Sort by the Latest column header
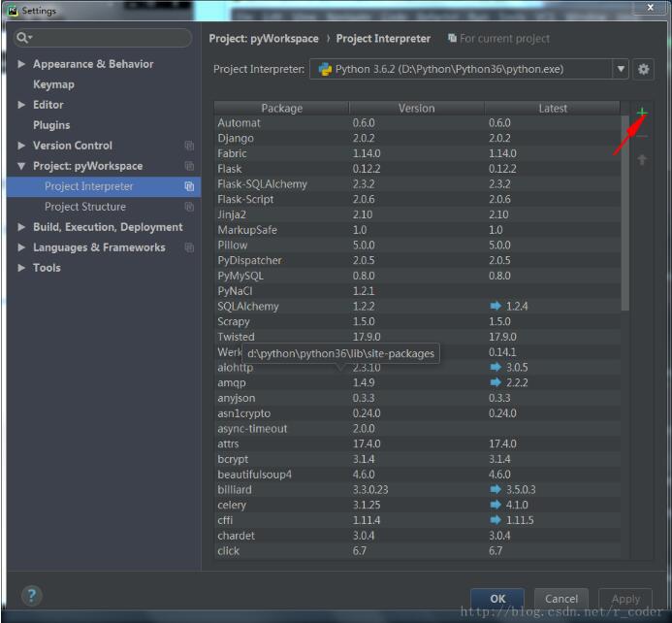Viewport: 672px width, 623px height. click(x=553, y=108)
